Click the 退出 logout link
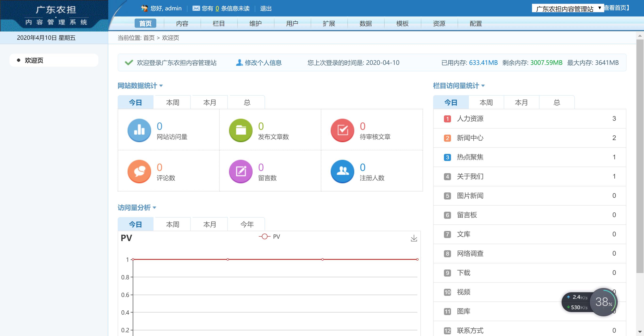This screenshot has height=336, width=644. 266,8
